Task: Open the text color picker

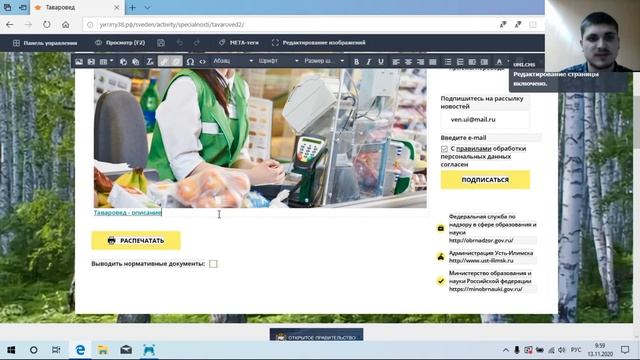Action: pyautogui.click(x=499, y=62)
